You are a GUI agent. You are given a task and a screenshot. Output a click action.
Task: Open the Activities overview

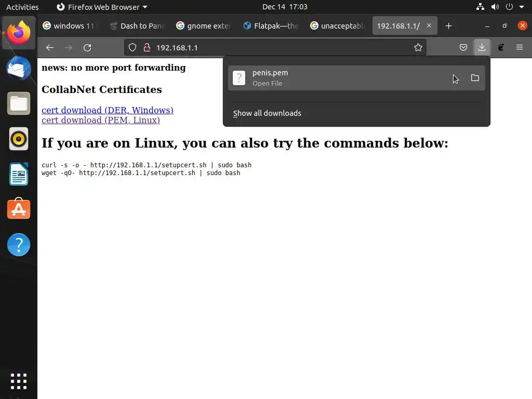pos(22,7)
